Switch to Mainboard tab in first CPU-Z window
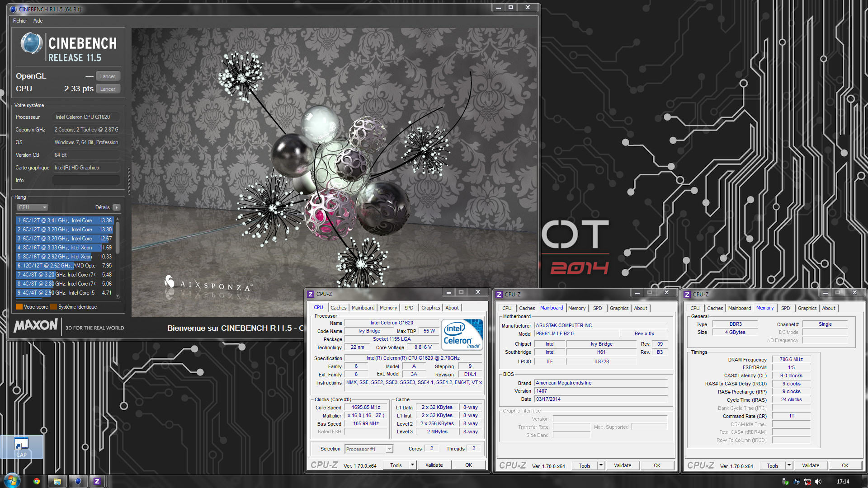 pos(363,308)
